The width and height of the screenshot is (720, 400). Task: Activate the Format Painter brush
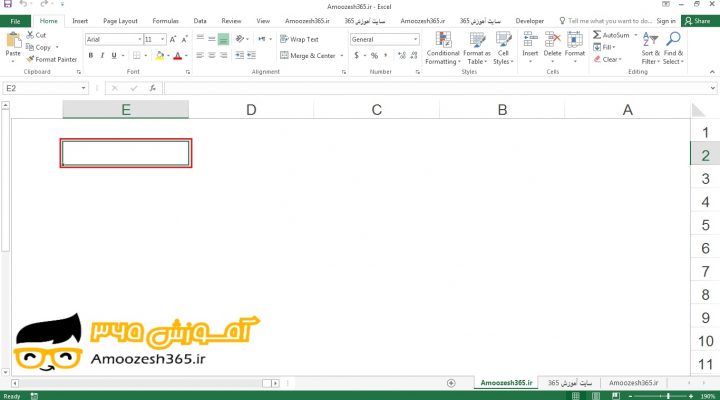point(30,59)
